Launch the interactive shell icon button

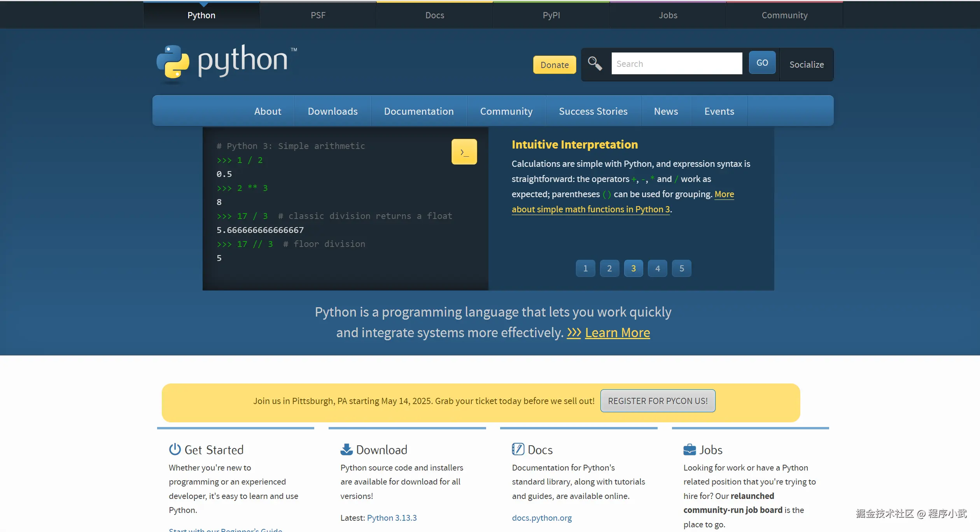coord(464,152)
